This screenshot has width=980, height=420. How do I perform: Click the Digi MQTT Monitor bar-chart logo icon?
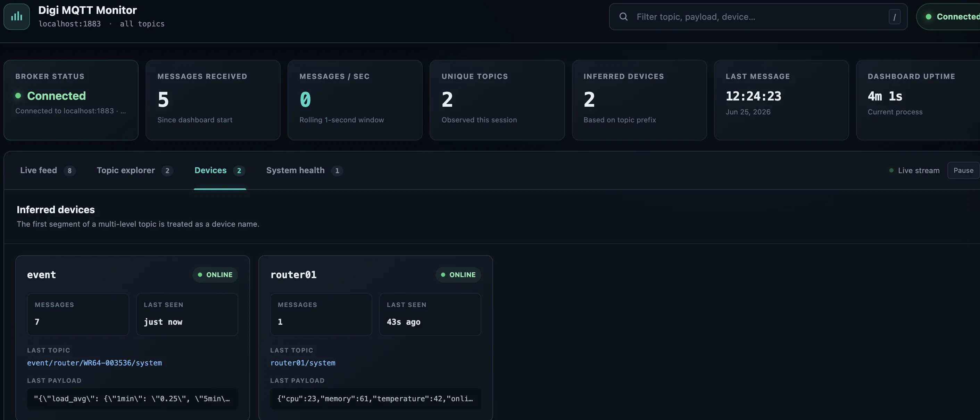coord(17,16)
